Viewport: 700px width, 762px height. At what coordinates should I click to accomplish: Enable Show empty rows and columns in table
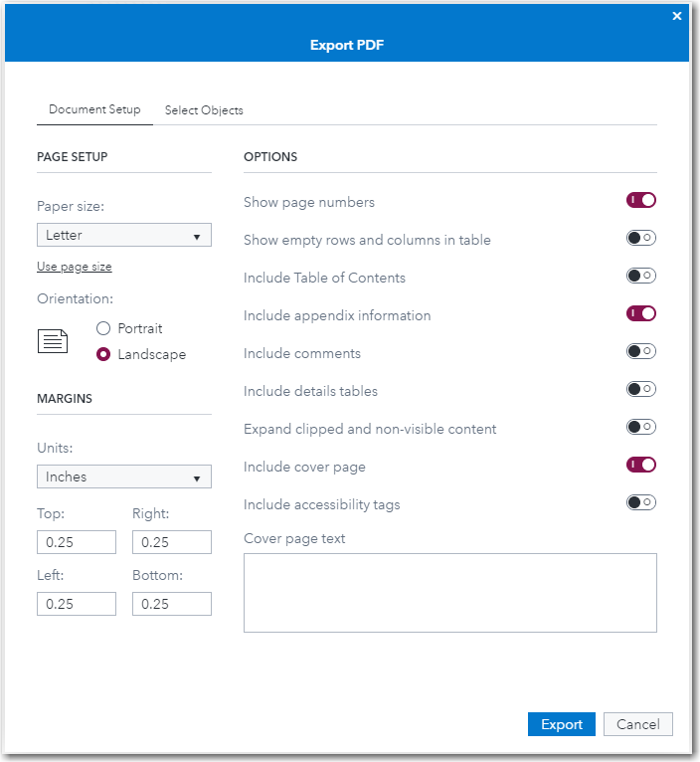(641, 238)
